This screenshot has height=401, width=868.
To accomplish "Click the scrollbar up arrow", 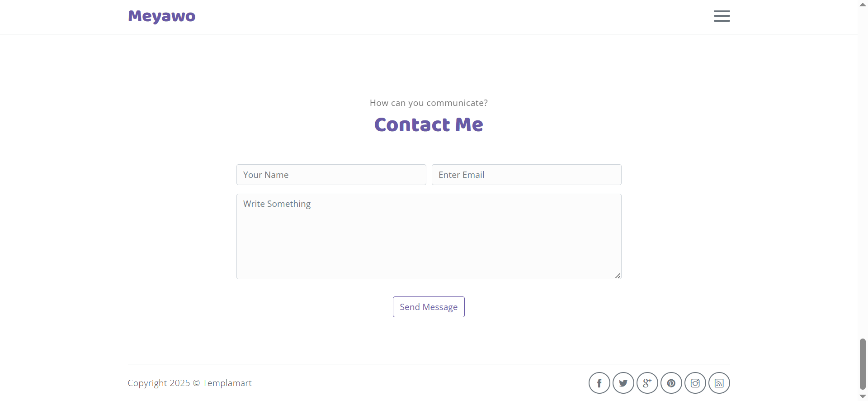I will (x=863, y=5).
